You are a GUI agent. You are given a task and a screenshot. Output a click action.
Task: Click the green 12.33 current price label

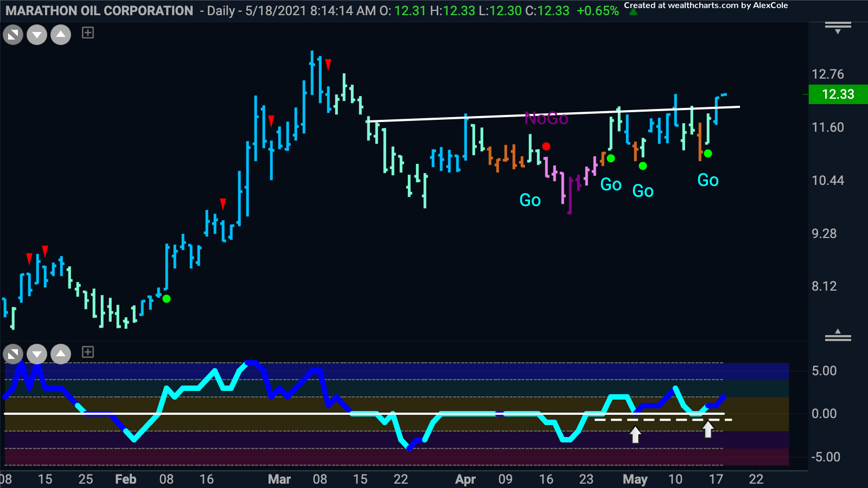point(838,94)
